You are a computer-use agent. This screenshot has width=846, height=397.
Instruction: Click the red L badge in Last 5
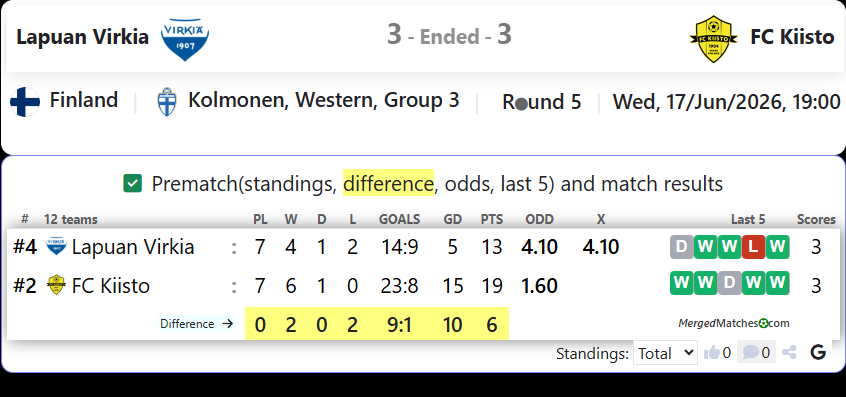[753, 247]
